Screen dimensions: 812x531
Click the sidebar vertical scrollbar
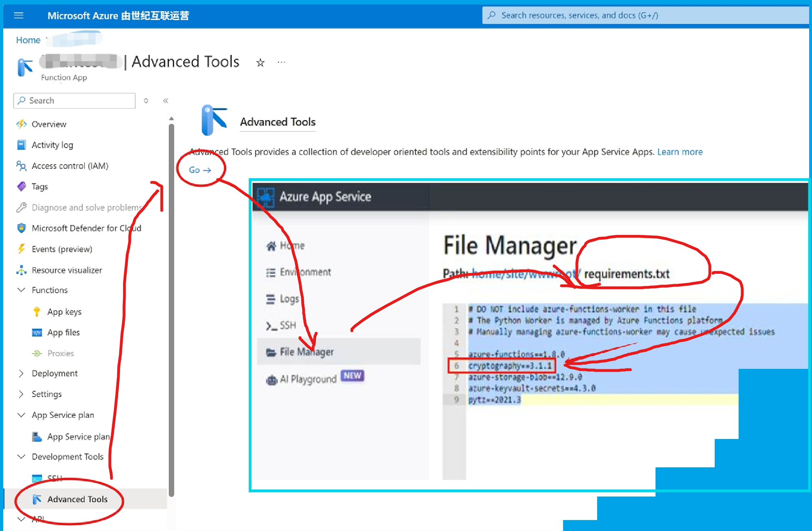(x=171, y=308)
